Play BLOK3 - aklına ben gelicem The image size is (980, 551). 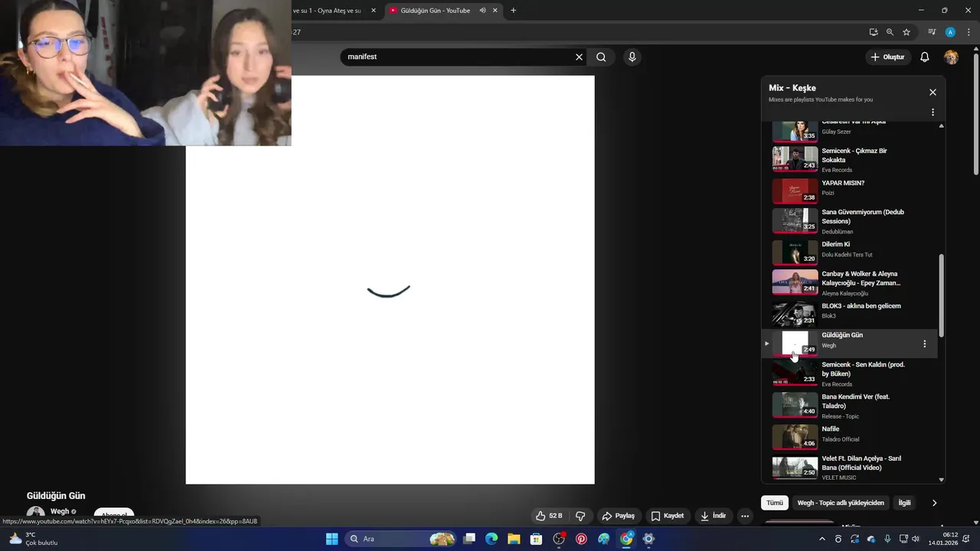coord(850,313)
